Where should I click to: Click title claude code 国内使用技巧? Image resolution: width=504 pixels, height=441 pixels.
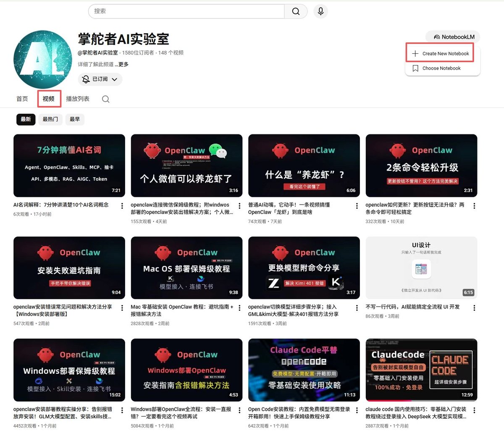click(416, 413)
